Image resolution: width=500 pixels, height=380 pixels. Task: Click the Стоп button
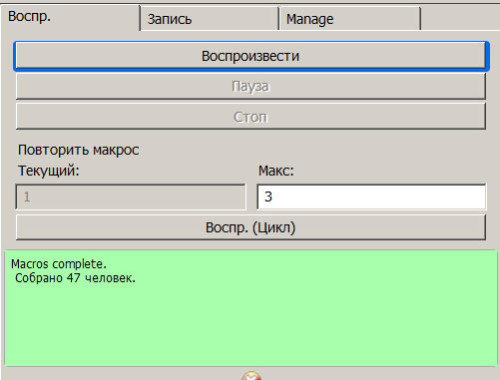(x=251, y=117)
